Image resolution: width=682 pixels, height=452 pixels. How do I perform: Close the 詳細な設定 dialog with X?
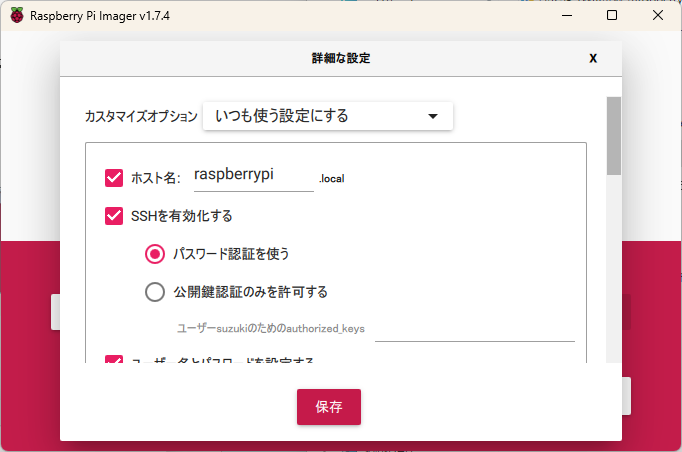click(x=593, y=59)
